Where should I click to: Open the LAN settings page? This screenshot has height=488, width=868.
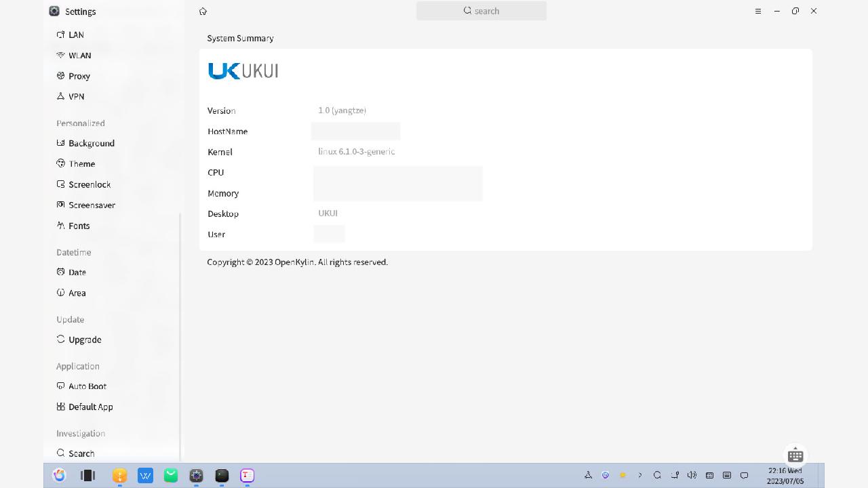pyautogui.click(x=75, y=35)
